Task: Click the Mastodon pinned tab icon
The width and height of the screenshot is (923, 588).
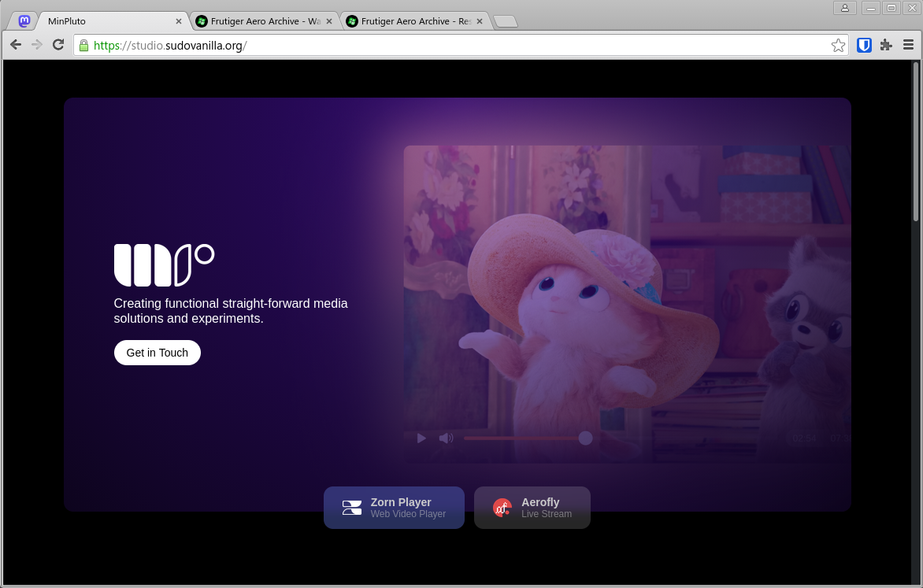Action: [24, 21]
